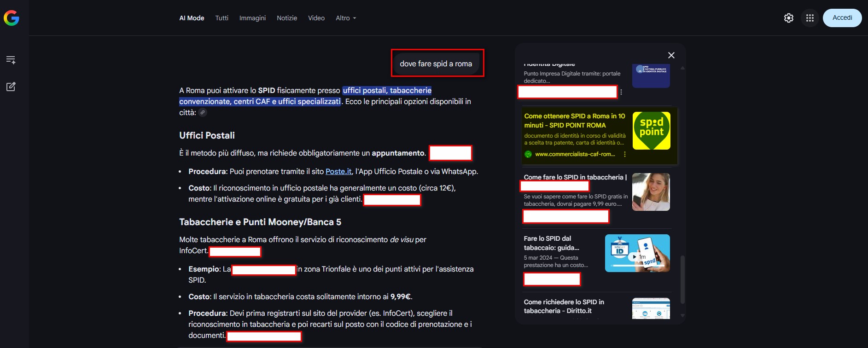Image resolution: width=868 pixels, height=348 pixels.
Task: Click the sources panel scrollbar thumb
Action: [x=682, y=279]
